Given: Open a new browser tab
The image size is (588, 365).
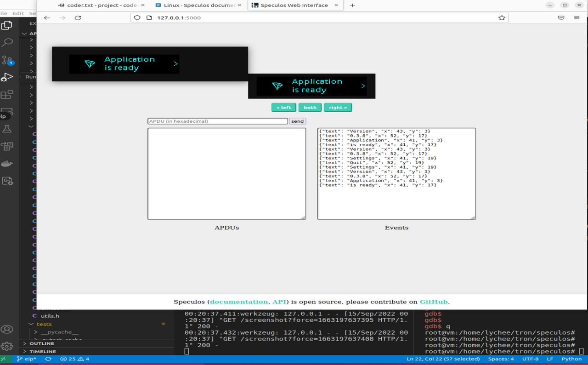Looking at the screenshot, I should click(352, 6).
